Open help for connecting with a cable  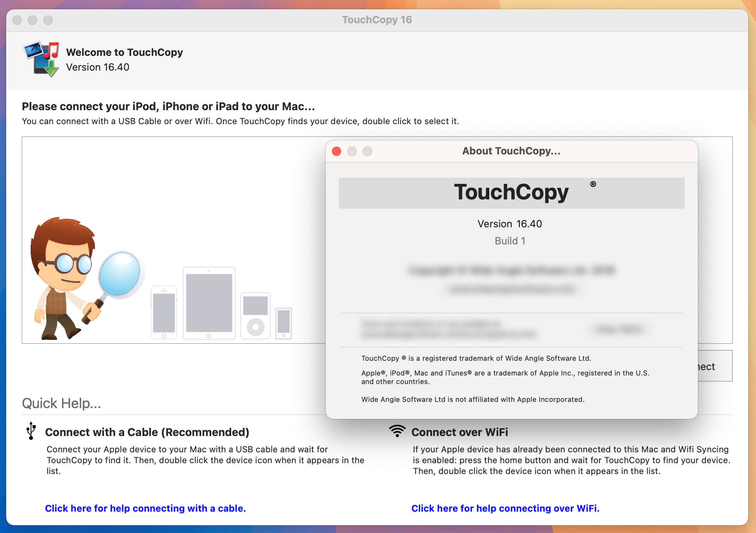(145, 508)
